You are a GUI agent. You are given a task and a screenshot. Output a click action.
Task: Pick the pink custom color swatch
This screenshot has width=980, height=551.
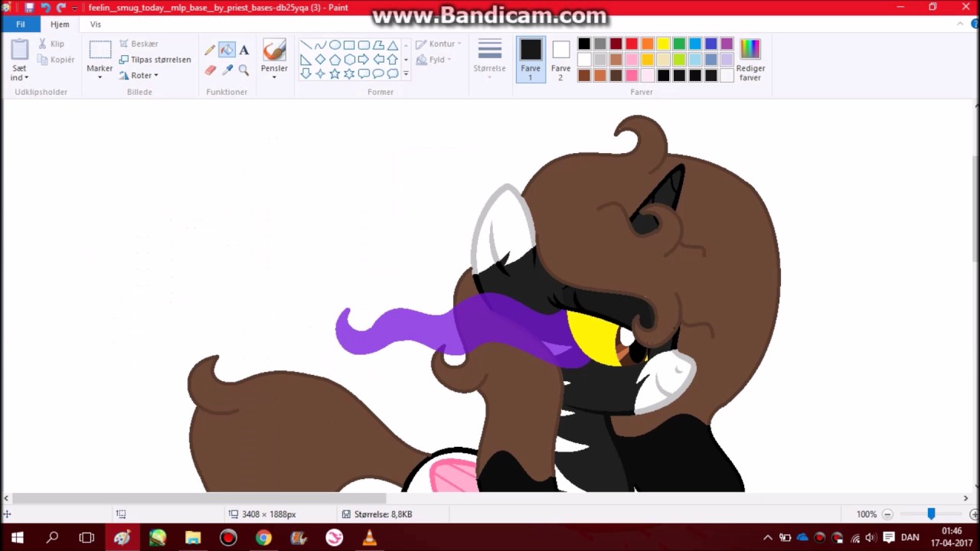(x=632, y=75)
